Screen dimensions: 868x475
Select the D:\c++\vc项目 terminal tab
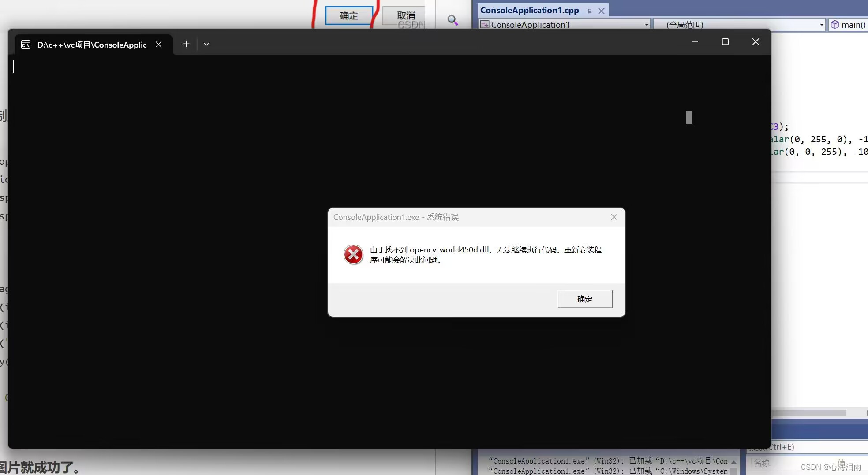[x=91, y=44]
